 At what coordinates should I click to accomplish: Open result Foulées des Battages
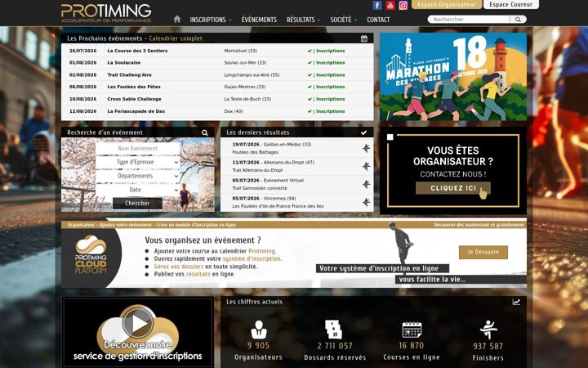(x=255, y=152)
